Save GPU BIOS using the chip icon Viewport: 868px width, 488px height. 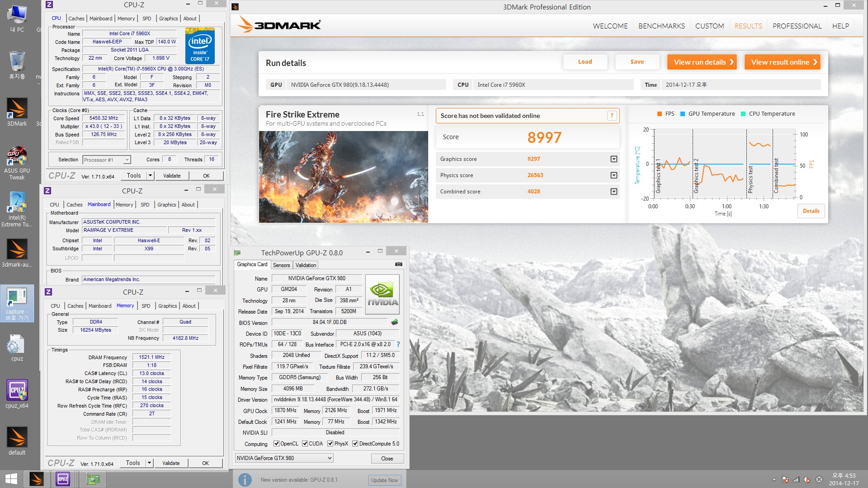(394, 322)
